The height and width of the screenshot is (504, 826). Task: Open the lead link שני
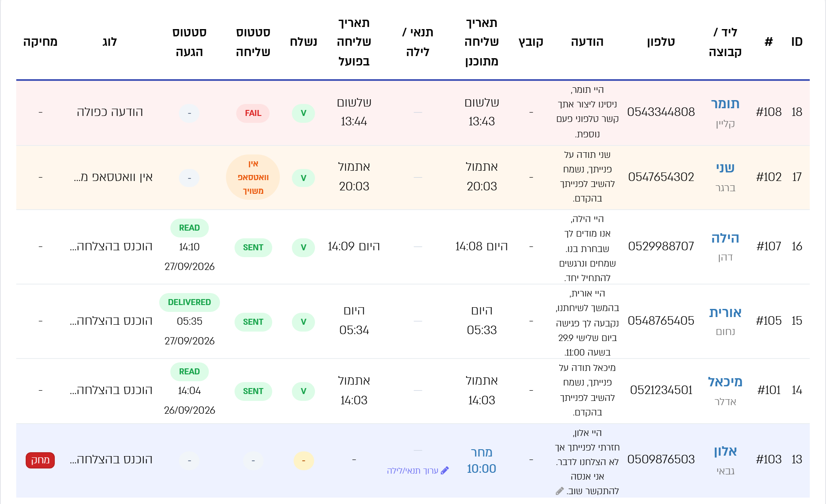(725, 168)
